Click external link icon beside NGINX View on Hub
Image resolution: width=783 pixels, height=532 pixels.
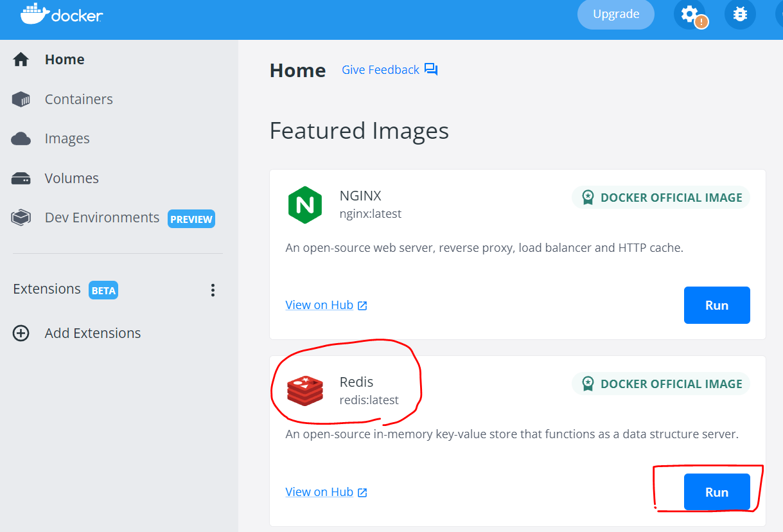(362, 306)
